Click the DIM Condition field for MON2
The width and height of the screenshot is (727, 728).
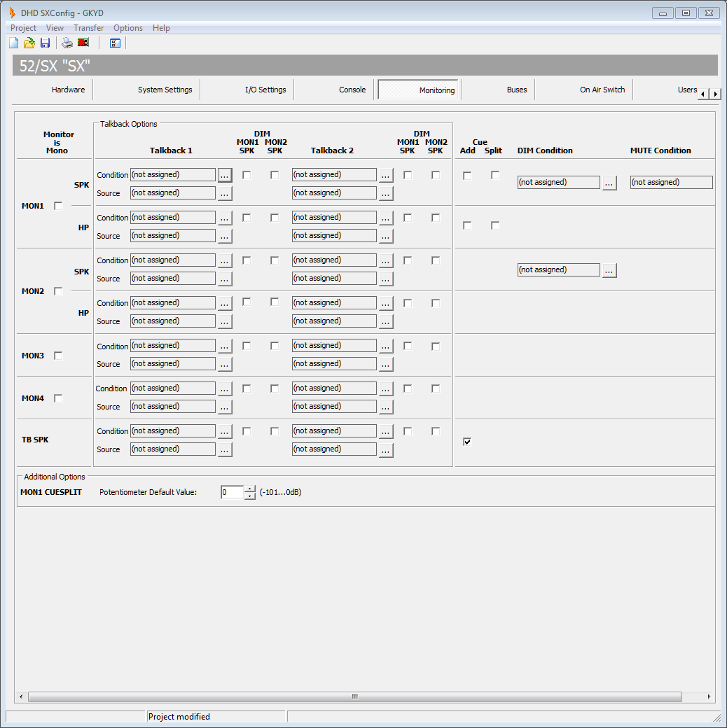pos(559,269)
